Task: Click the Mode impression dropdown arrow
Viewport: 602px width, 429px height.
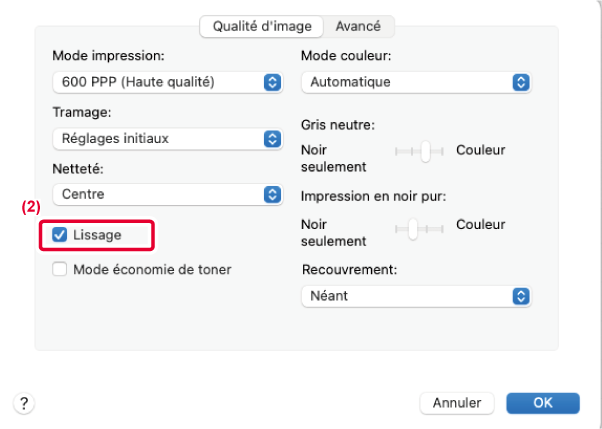Action: point(272,82)
